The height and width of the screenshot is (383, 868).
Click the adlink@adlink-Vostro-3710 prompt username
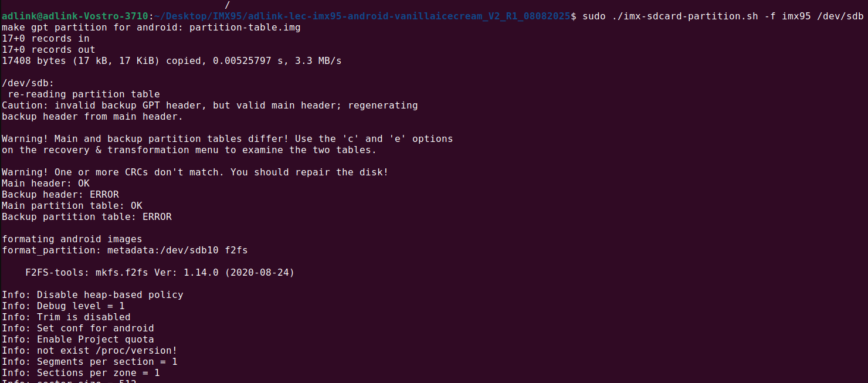(x=76, y=16)
